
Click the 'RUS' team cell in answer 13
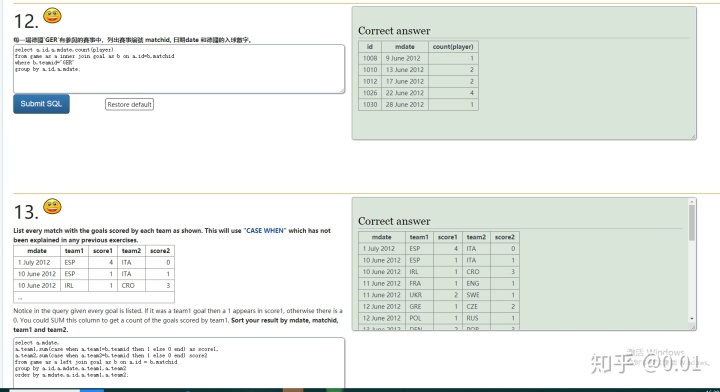476,318
